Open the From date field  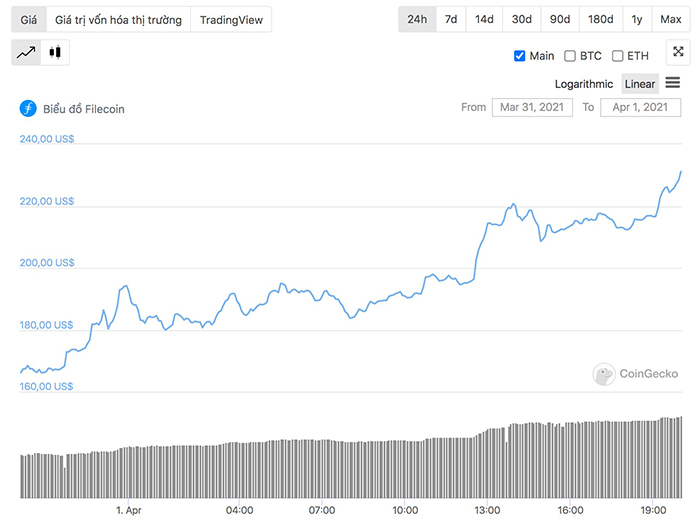532,107
